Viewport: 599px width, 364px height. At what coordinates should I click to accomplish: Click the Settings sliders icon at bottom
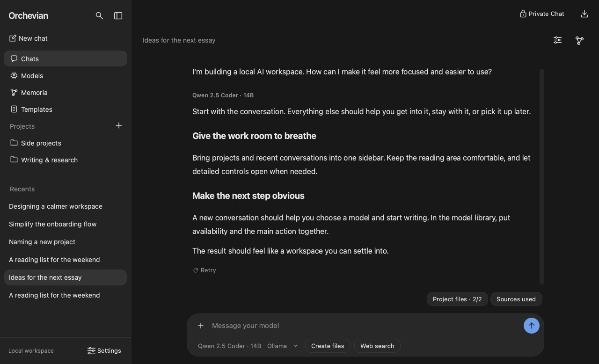click(x=91, y=350)
